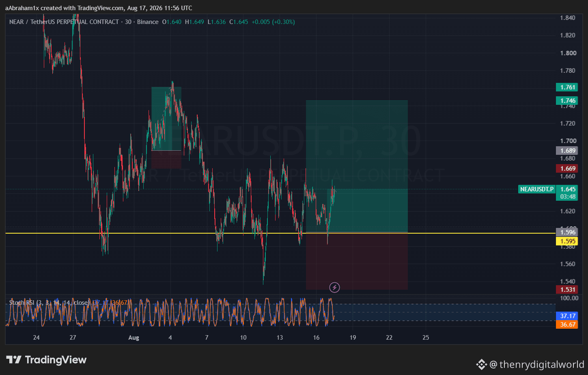This screenshot has height=375, width=588.
Task: Click the 1.800 price axis tick
Action: pos(568,53)
